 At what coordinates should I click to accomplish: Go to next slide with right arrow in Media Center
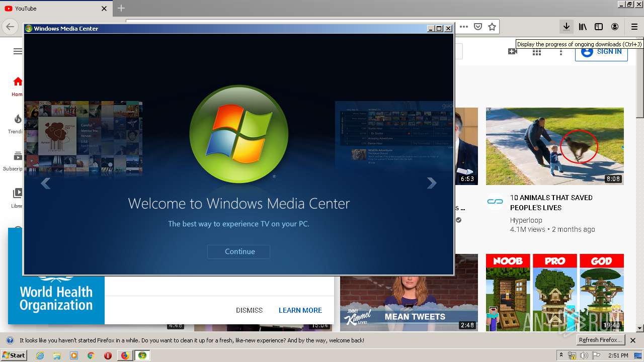pos(431,183)
